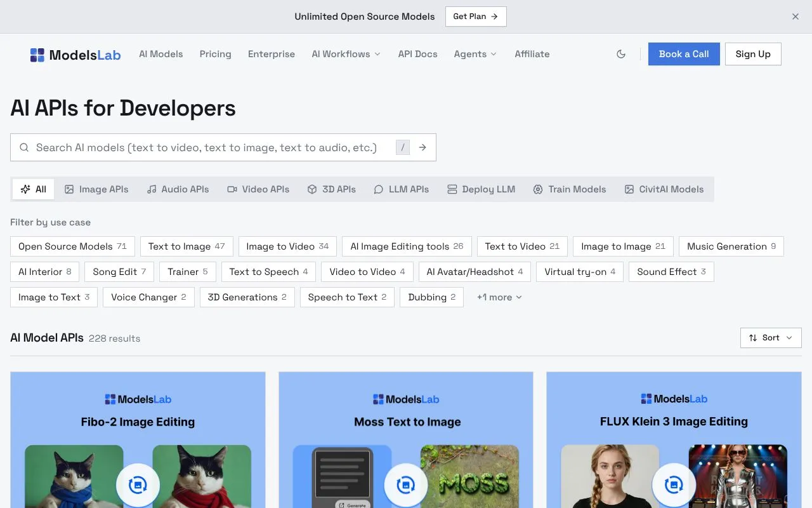812x508 pixels.
Task: Click the Get Plan button
Action: (x=476, y=17)
